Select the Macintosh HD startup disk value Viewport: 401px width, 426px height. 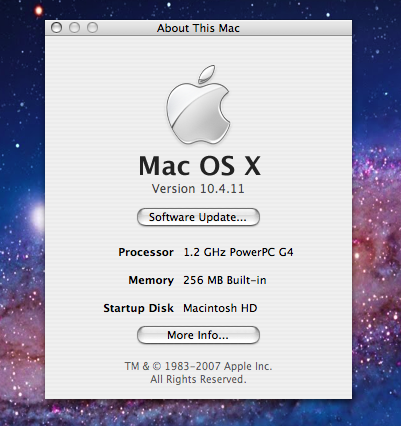(x=220, y=308)
